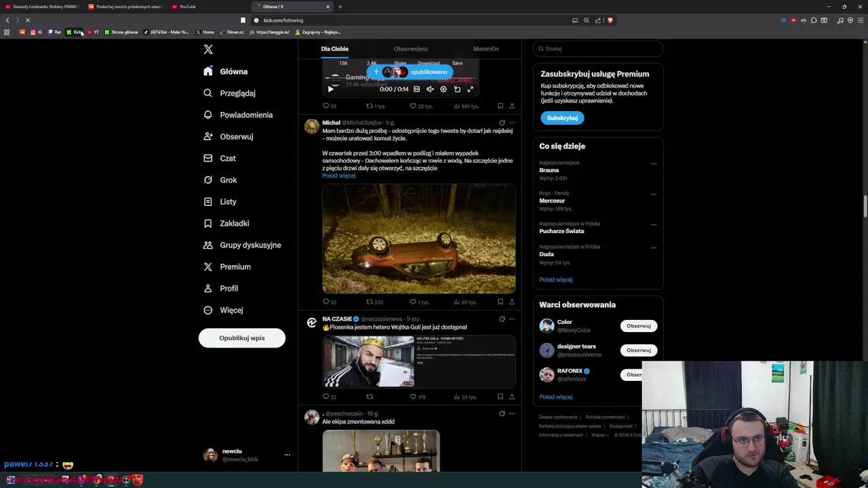The image size is (868, 488).
Task: Show more suggested accounts under 'Warci obserwowania'
Action: pyautogui.click(x=555, y=397)
